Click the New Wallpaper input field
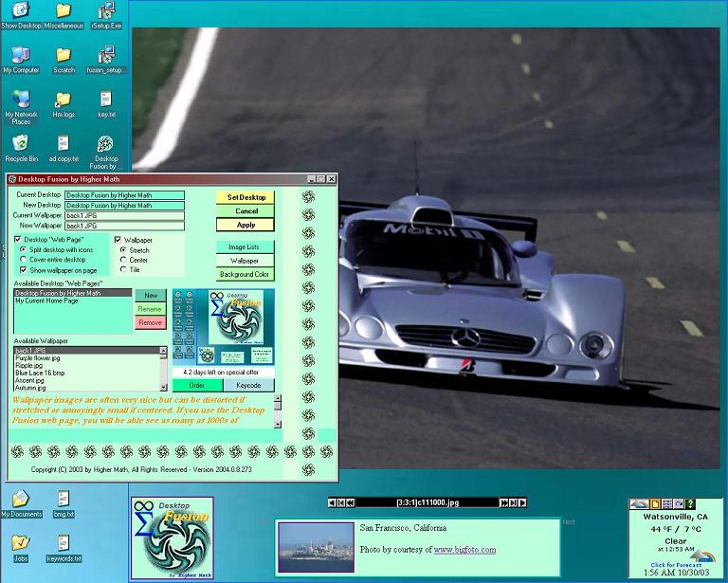This screenshot has width=728, height=583. [x=124, y=226]
